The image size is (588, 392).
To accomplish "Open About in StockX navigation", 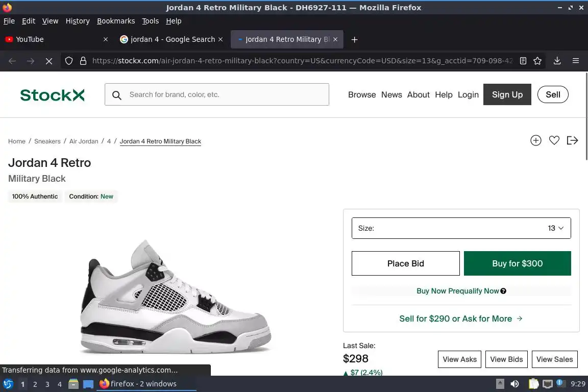I will click(x=419, y=94).
